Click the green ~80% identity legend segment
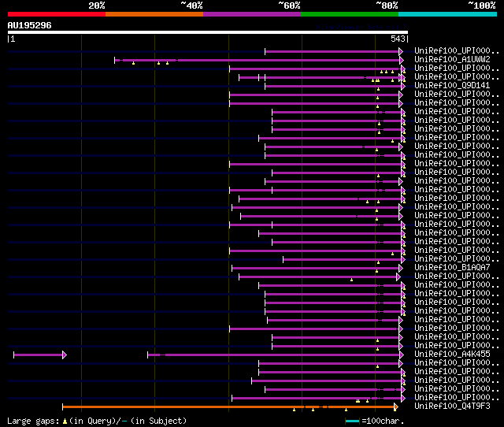504x427 pixels. pos(350,14)
